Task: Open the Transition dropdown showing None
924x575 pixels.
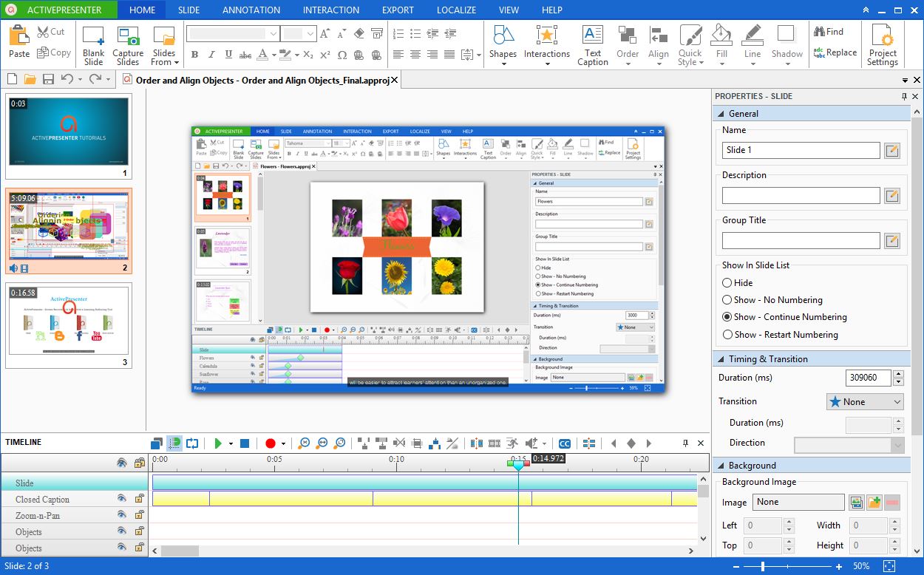Action: (x=865, y=401)
